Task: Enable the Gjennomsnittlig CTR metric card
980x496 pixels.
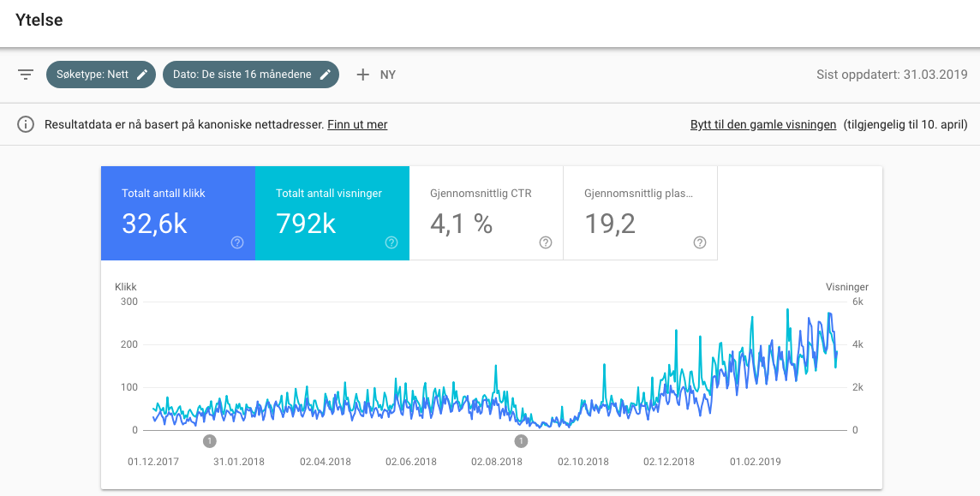Action: coord(487,213)
